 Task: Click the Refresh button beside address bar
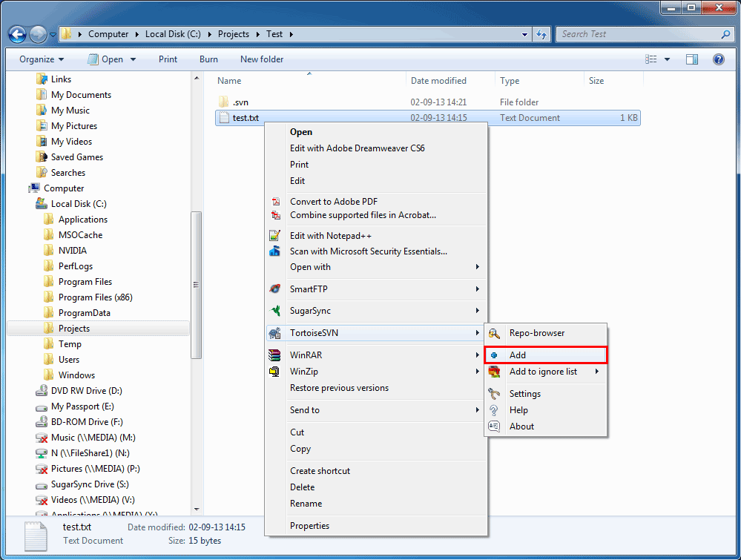541,34
